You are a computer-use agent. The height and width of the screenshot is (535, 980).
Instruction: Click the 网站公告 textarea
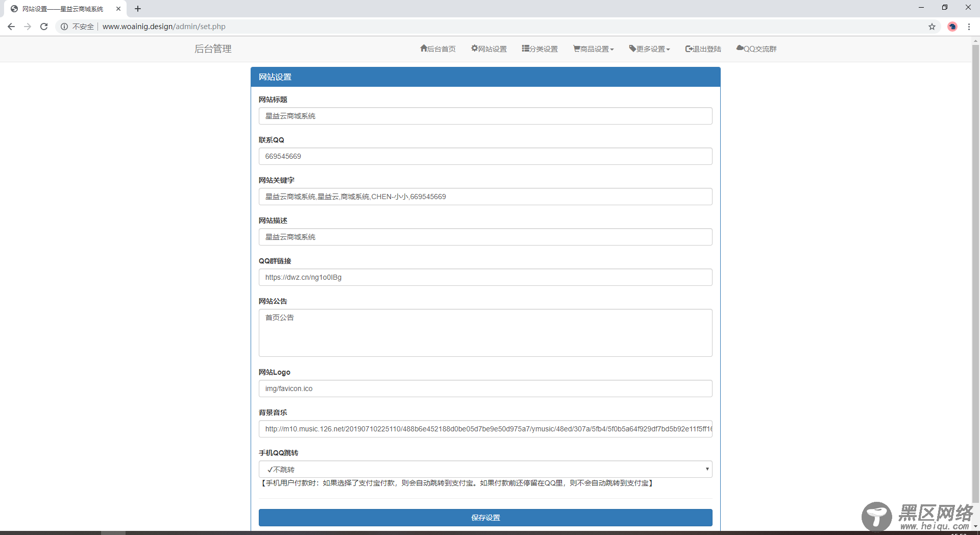(x=485, y=333)
